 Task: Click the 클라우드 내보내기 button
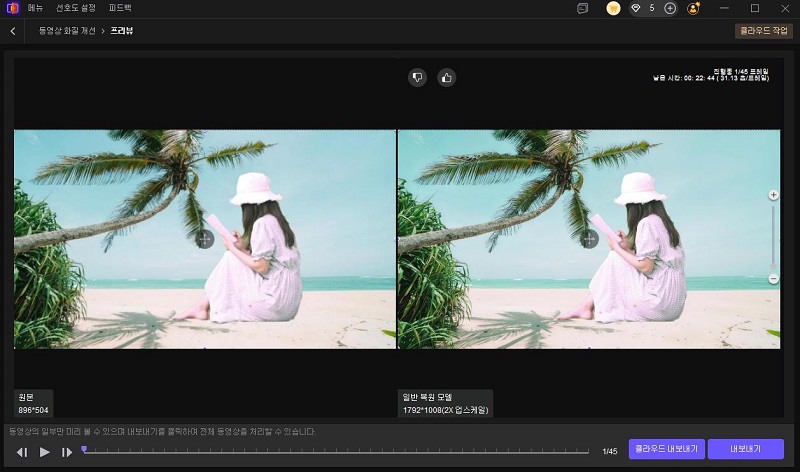(x=665, y=449)
